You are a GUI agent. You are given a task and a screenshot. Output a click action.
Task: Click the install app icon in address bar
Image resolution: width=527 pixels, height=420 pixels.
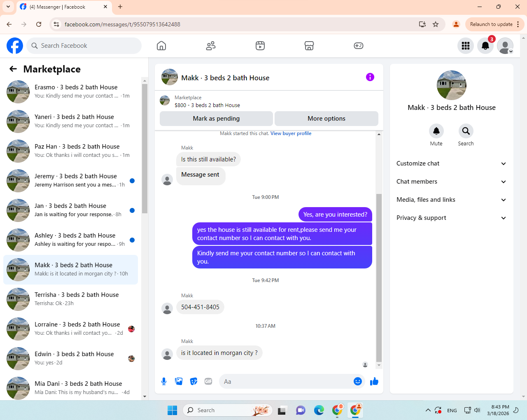[x=422, y=24]
